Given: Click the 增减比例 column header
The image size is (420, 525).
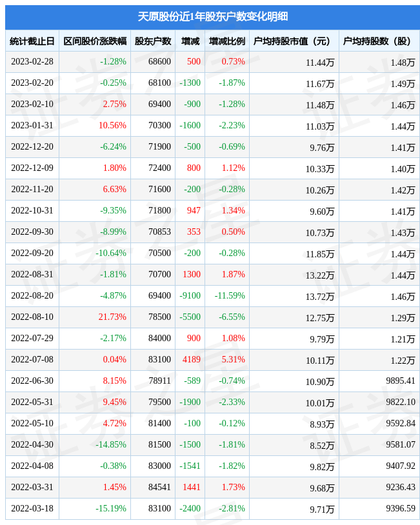Looking at the screenshot, I should point(227,41).
